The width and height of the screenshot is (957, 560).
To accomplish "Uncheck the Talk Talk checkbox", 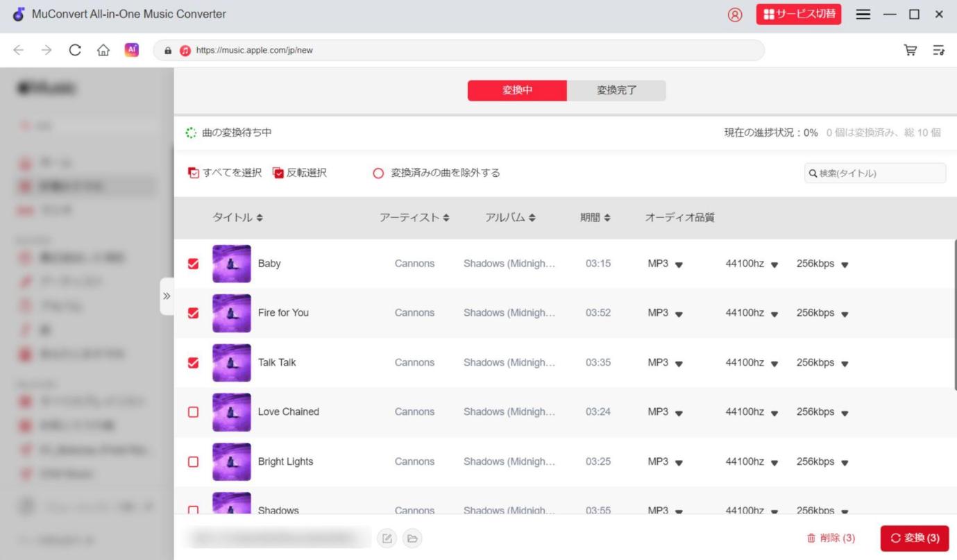I will click(194, 362).
